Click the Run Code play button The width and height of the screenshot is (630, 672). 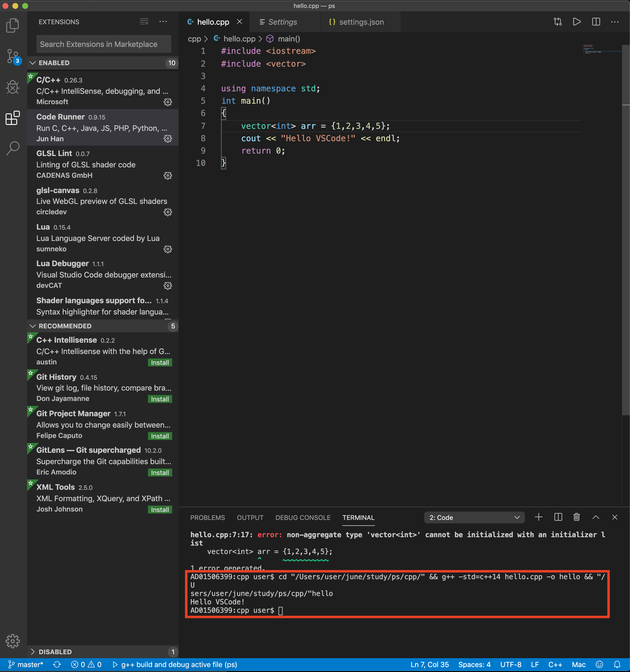(x=577, y=22)
